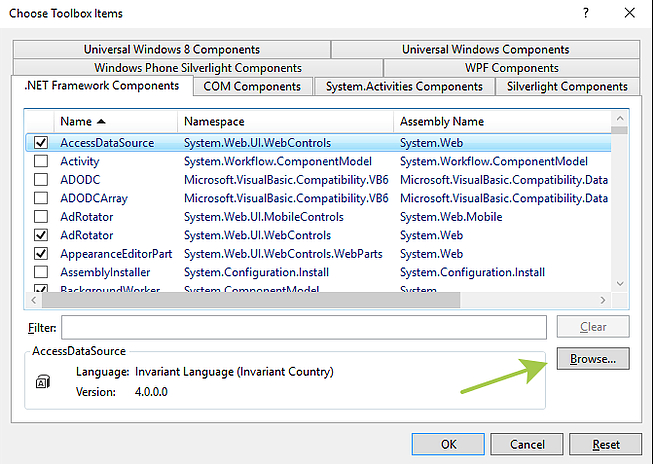The width and height of the screenshot is (653, 464).
Task: Check the Activity checkbox
Action: tap(41, 161)
